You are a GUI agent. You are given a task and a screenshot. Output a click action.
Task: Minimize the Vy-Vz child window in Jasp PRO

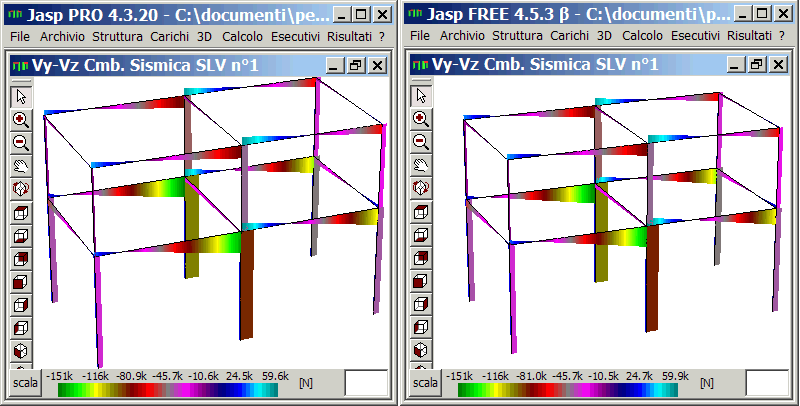click(x=335, y=65)
